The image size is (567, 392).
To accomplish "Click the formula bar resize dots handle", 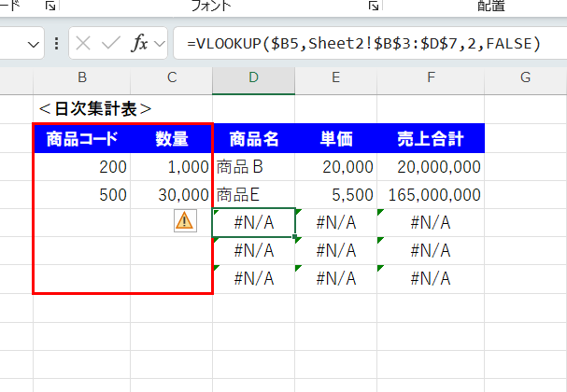I will pyautogui.click(x=56, y=44).
